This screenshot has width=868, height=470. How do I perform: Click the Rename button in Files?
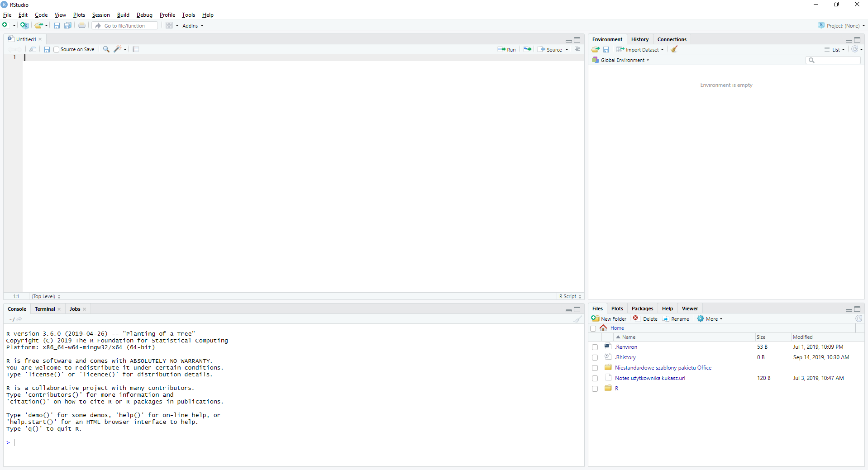coord(676,319)
